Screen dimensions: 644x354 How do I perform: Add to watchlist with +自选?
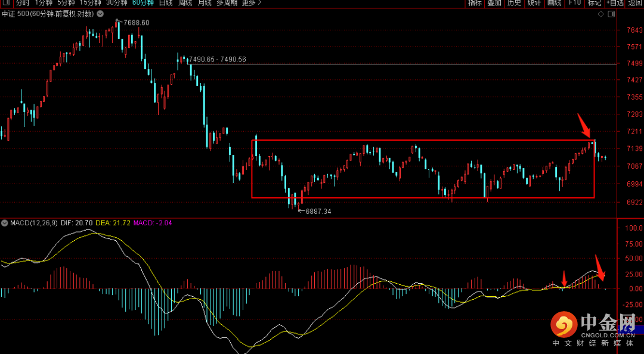click(615, 3)
